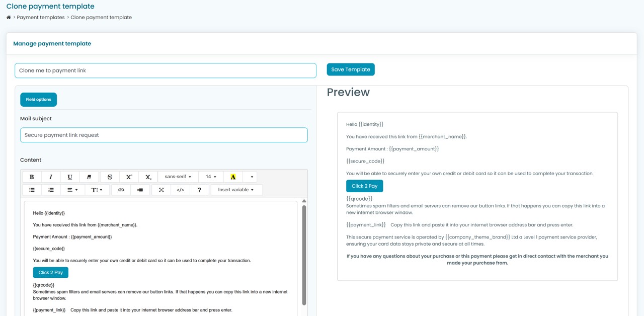
Task: Open the Field options button
Action: pyautogui.click(x=39, y=100)
